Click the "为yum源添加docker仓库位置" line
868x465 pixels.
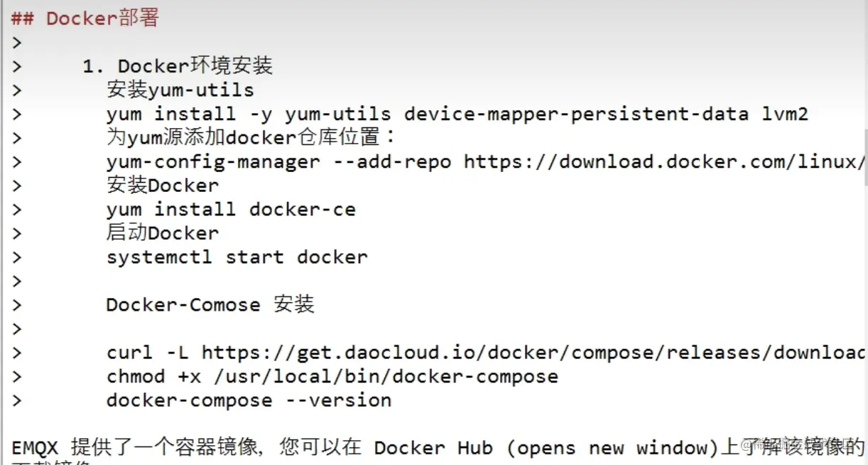[x=250, y=137]
